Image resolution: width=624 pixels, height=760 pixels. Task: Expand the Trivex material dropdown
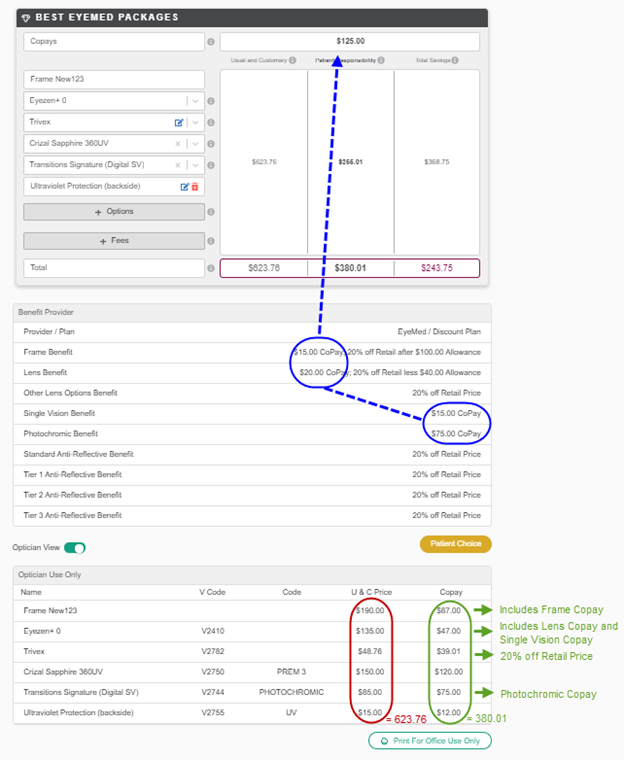click(x=195, y=122)
